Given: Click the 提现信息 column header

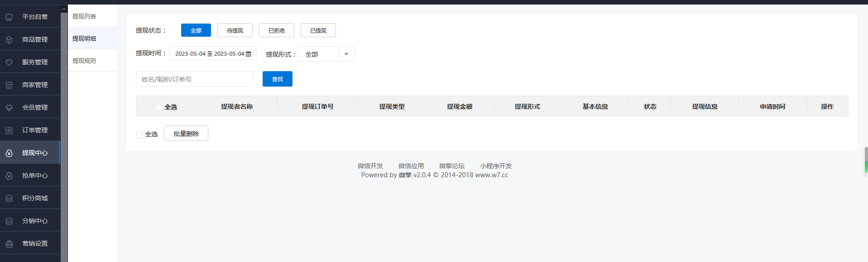Looking at the screenshot, I should pyautogui.click(x=705, y=107).
